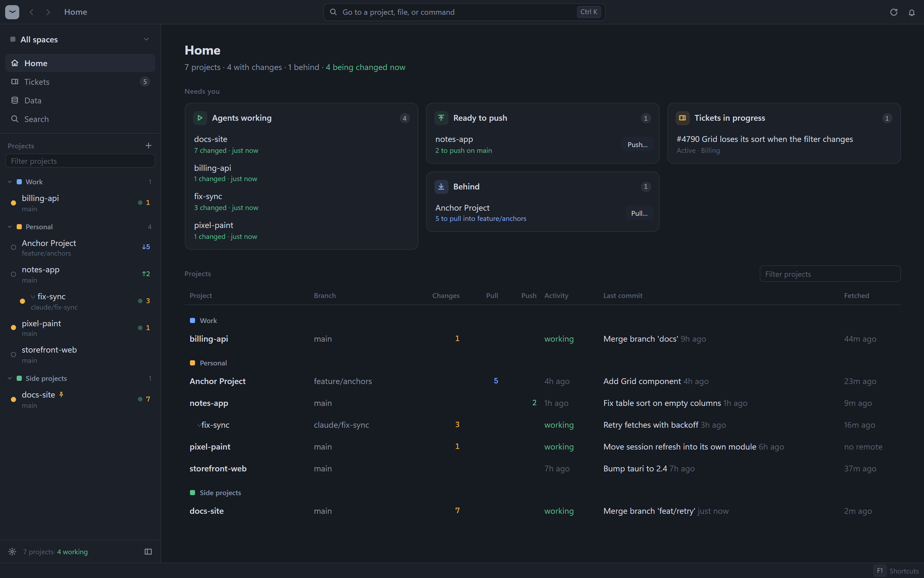Click the Pull... button for Anchor Project
The height and width of the screenshot is (578, 924).
[639, 213]
